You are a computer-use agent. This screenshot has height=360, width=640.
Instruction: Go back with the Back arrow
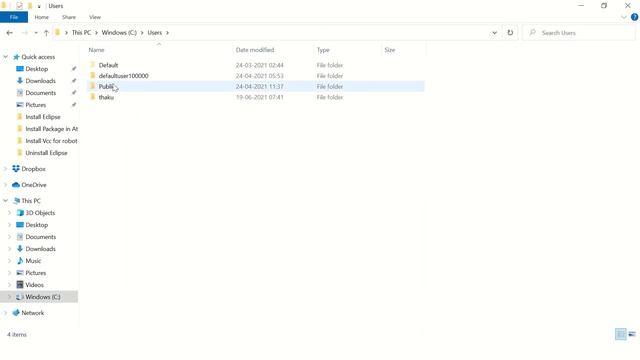[x=9, y=33]
